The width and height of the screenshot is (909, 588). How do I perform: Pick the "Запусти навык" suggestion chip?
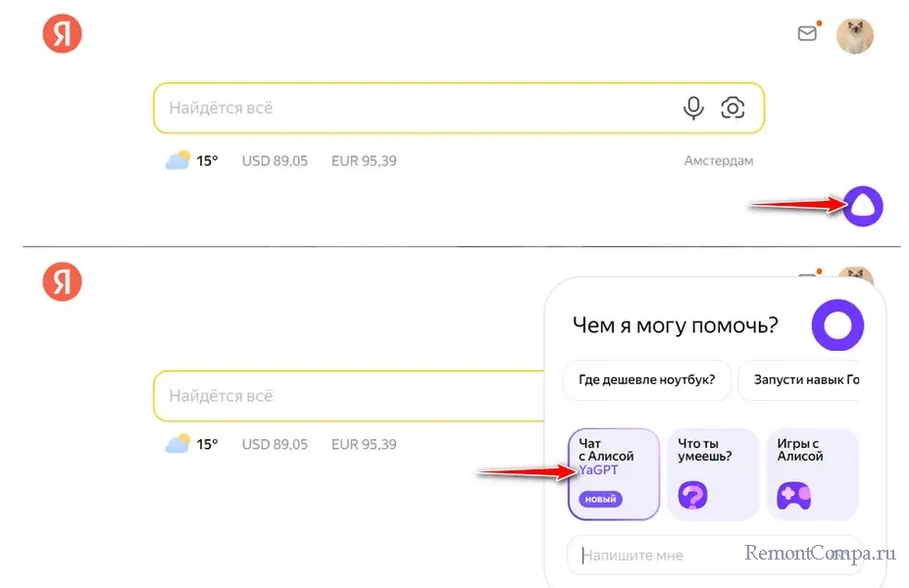click(804, 380)
